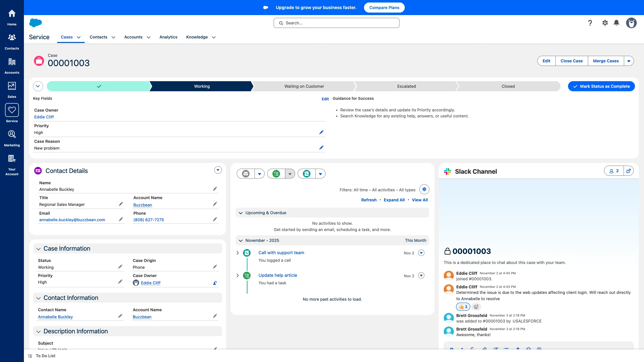Open the Accounts icon in the left sidebar
This screenshot has width=644, height=362.
click(x=12, y=62)
